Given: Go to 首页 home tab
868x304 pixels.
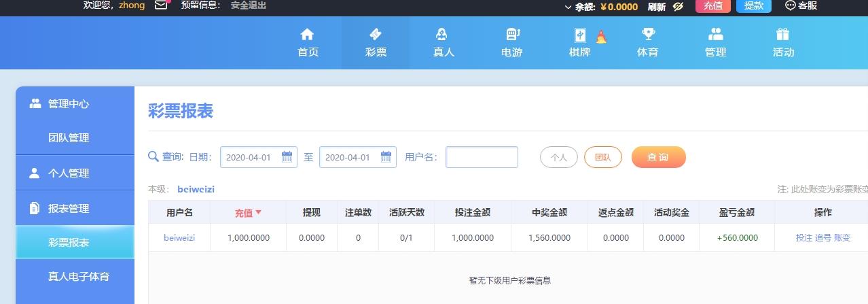Looking at the screenshot, I should click(x=308, y=43).
